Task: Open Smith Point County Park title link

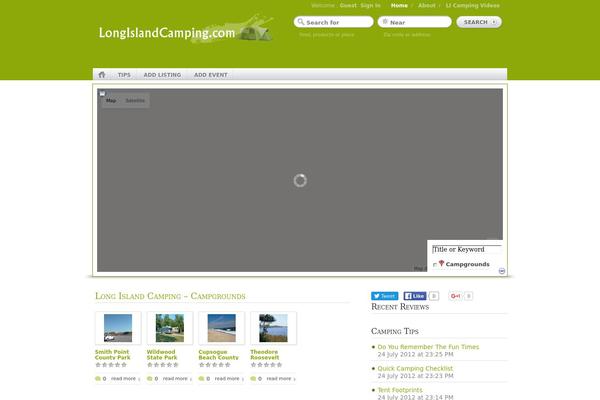Action: tap(112, 354)
